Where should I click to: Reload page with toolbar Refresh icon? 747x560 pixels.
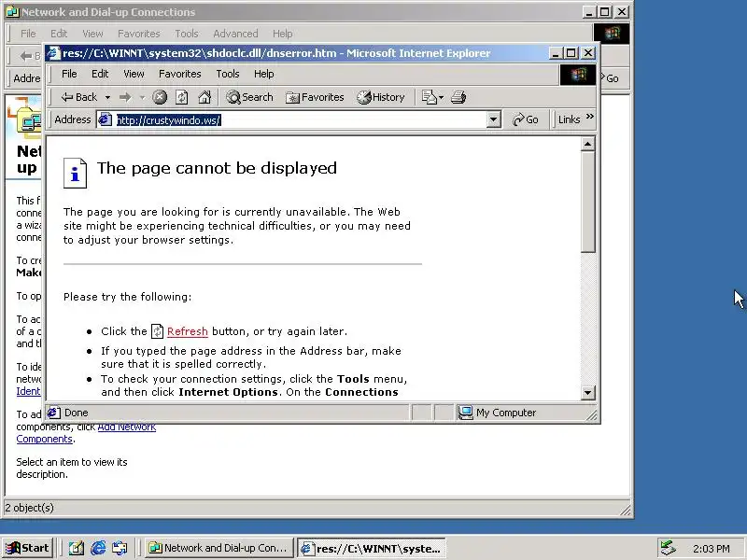[181, 98]
